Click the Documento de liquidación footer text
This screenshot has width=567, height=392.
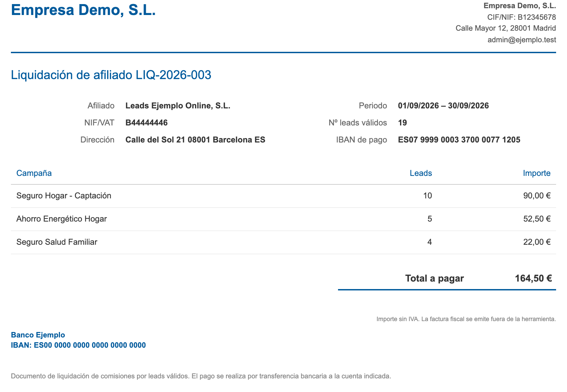coord(201,376)
